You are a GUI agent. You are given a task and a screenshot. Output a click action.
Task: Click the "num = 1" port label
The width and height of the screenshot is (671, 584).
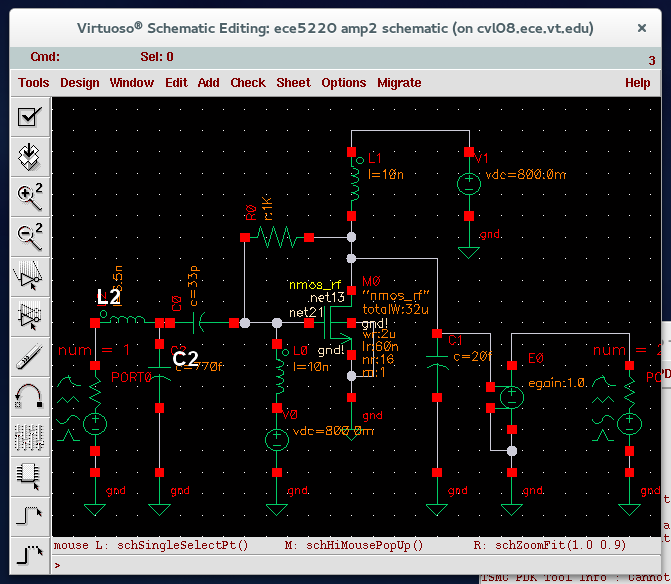94,350
